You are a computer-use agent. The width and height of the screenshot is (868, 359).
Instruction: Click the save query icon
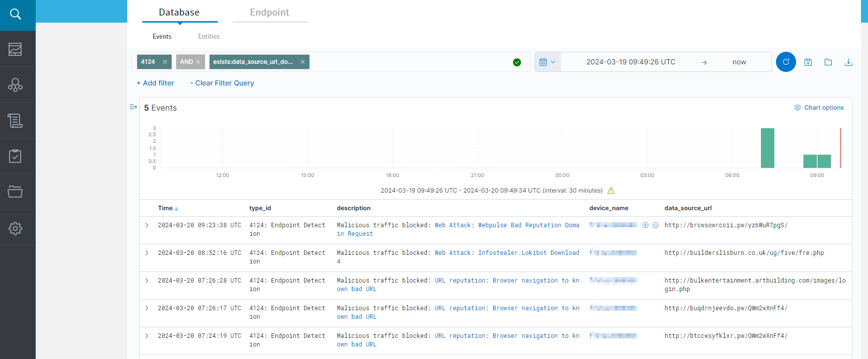pos(808,62)
